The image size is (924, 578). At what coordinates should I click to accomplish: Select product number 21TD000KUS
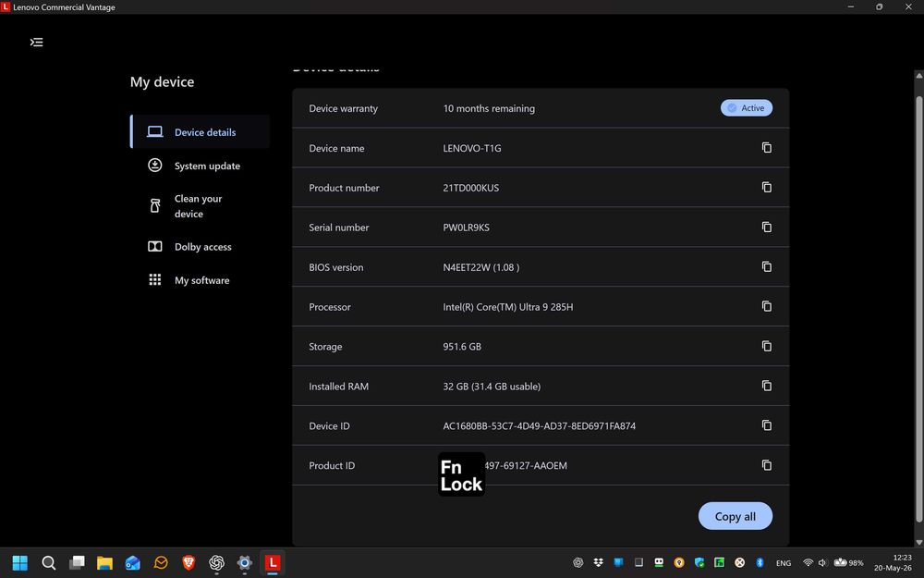(x=470, y=188)
